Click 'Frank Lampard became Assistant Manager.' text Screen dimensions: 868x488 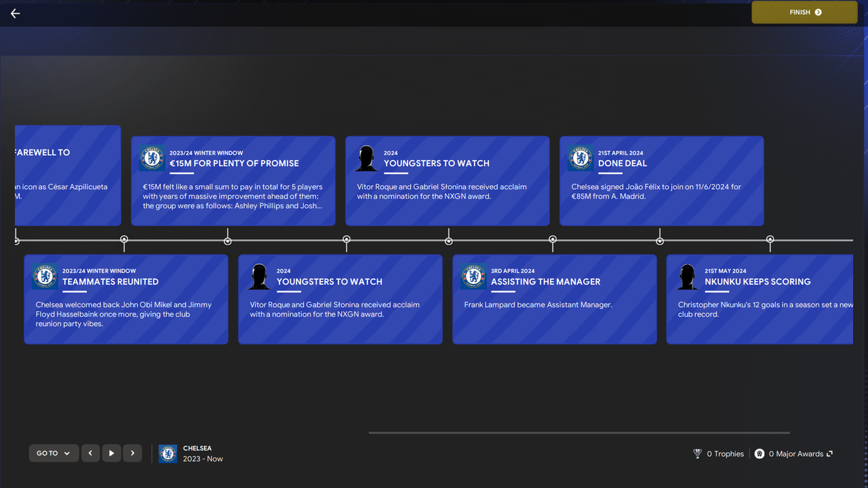(x=538, y=305)
